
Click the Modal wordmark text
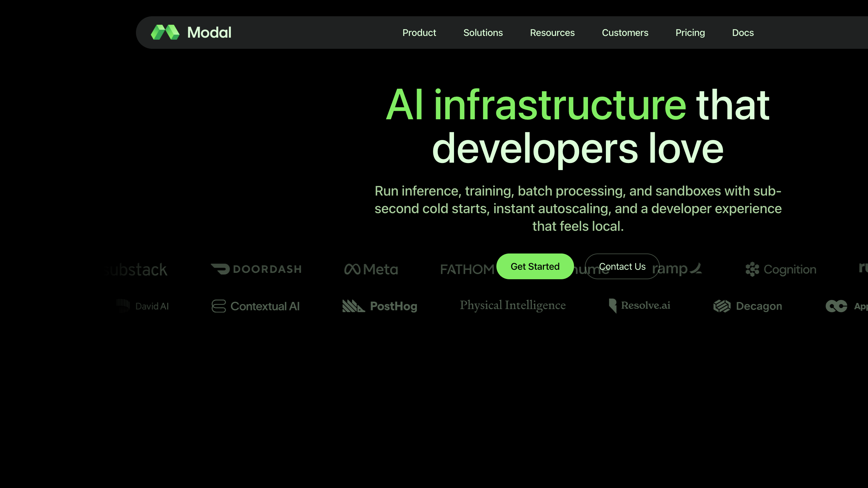tap(209, 33)
